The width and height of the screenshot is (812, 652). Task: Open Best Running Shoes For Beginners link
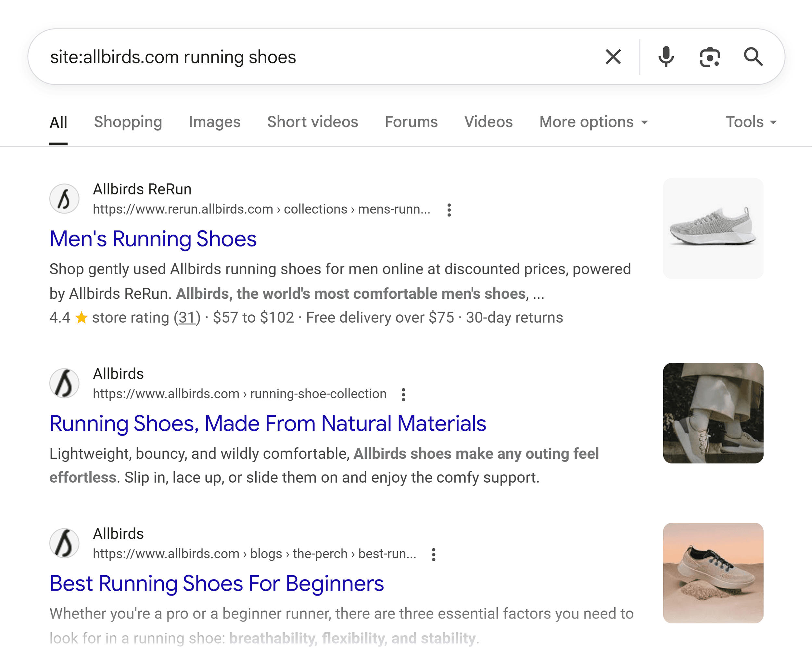click(x=217, y=583)
